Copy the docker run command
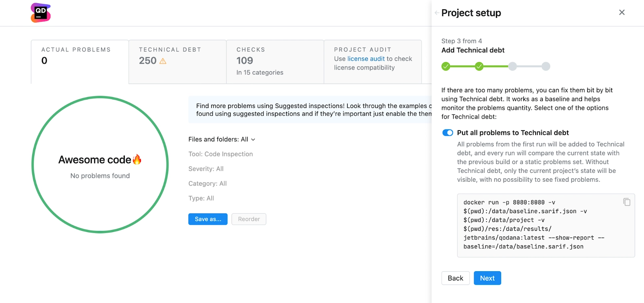This screenshot has width=644, height=303. point(627,202)
